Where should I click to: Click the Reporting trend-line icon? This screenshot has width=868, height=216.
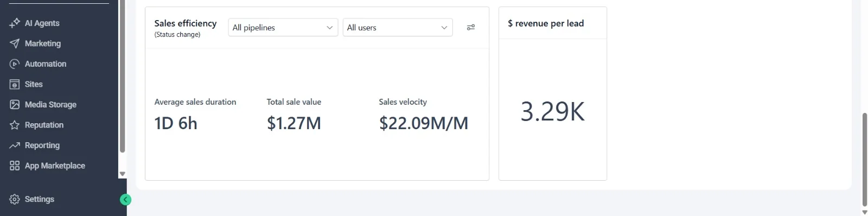pos(15,145)
